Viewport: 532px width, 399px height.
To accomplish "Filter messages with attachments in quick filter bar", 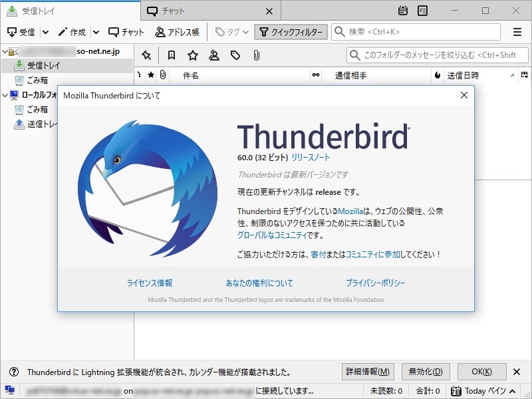I will 257,55.
